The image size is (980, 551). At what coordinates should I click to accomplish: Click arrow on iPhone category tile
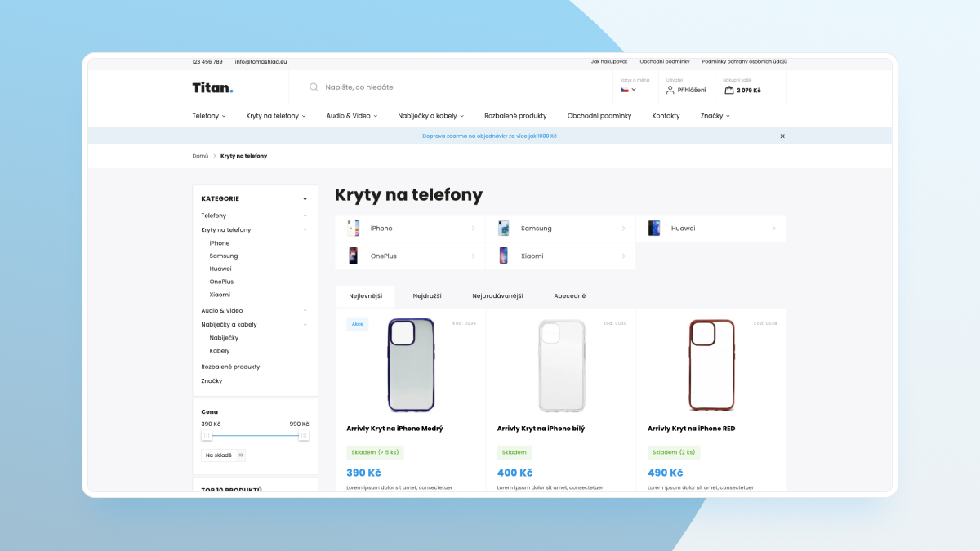point(474,229)
